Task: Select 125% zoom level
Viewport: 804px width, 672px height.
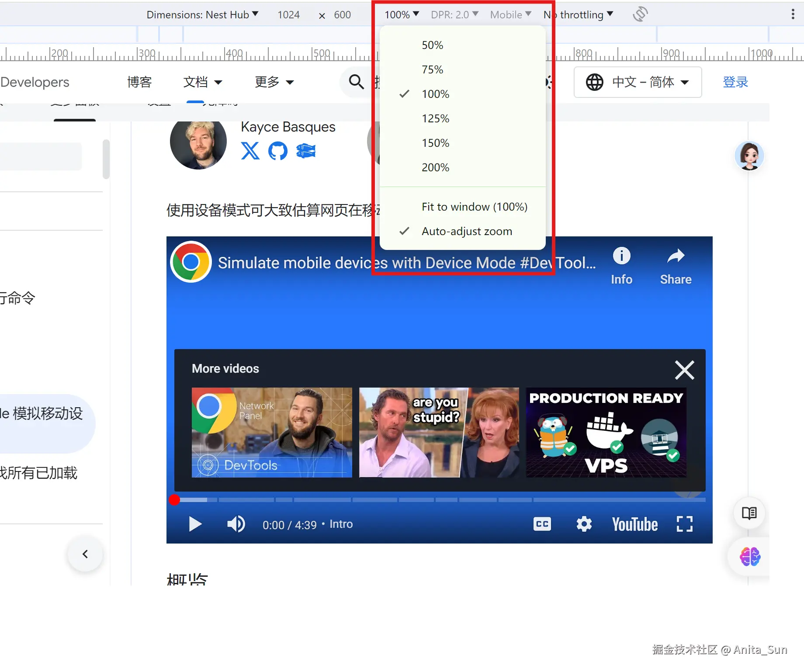Action: [x=463, y=118]
